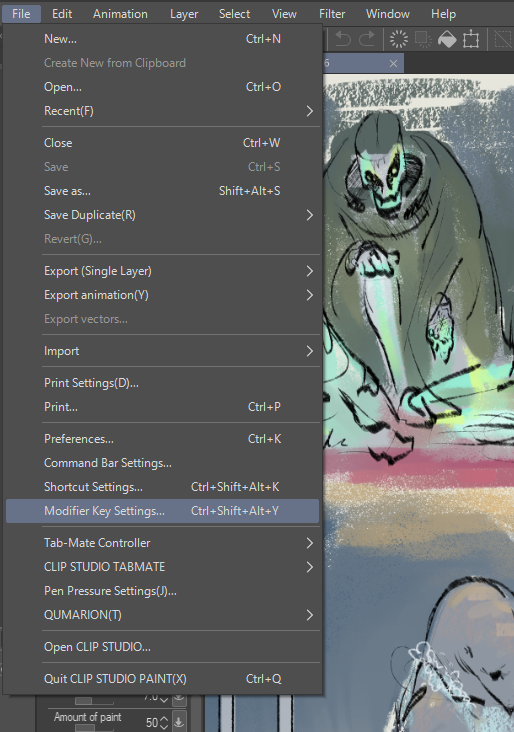
Task: Choose Save as... in the File menu
Action: click(162, 191)
